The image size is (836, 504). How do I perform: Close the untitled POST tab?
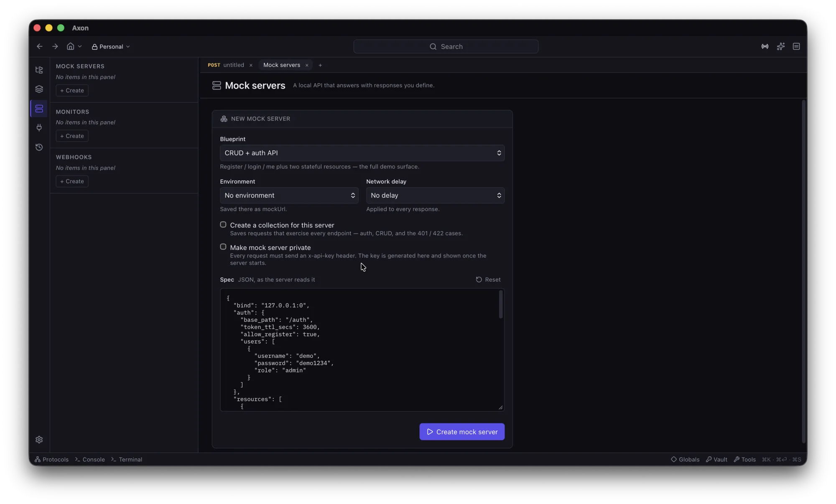tap(251, 65)
